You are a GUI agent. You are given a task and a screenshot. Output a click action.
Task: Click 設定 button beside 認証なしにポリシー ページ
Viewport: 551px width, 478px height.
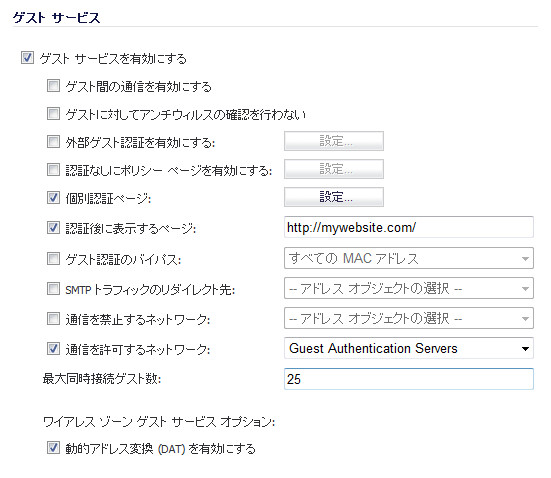(x=334, y=169)
